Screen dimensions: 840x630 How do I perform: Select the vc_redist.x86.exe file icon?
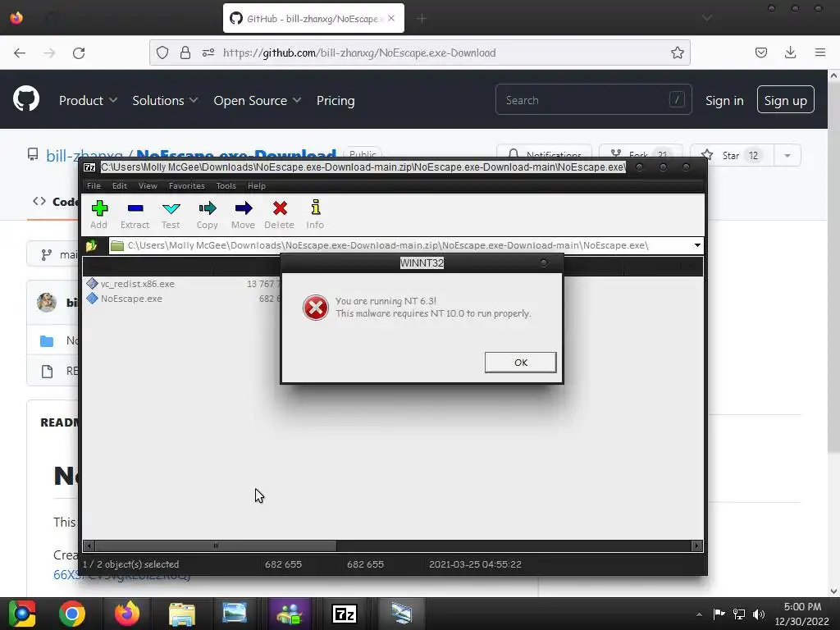click(92, 283)
